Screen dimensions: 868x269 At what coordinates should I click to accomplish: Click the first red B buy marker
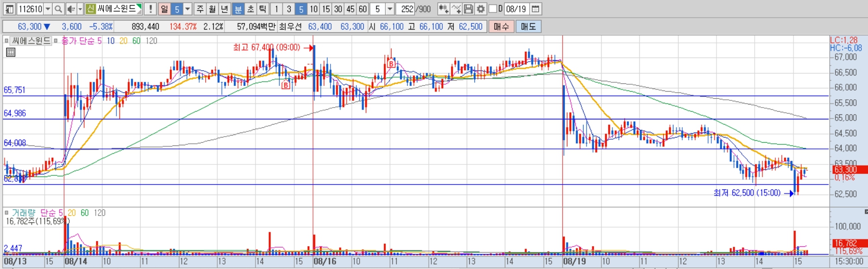pos(286,85)
